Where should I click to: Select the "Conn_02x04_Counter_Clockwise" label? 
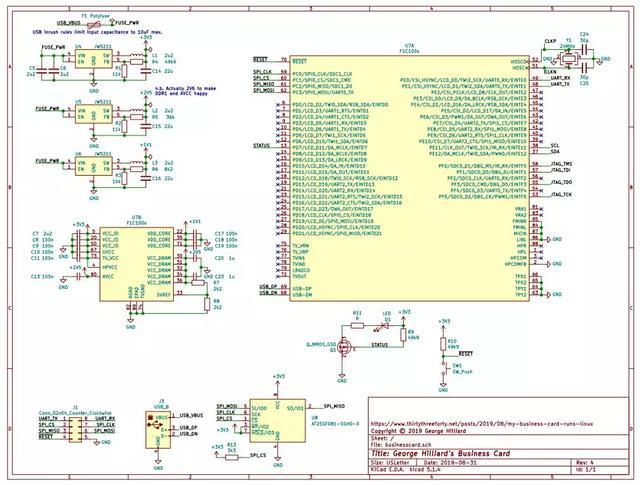click(x=75, y=413)
